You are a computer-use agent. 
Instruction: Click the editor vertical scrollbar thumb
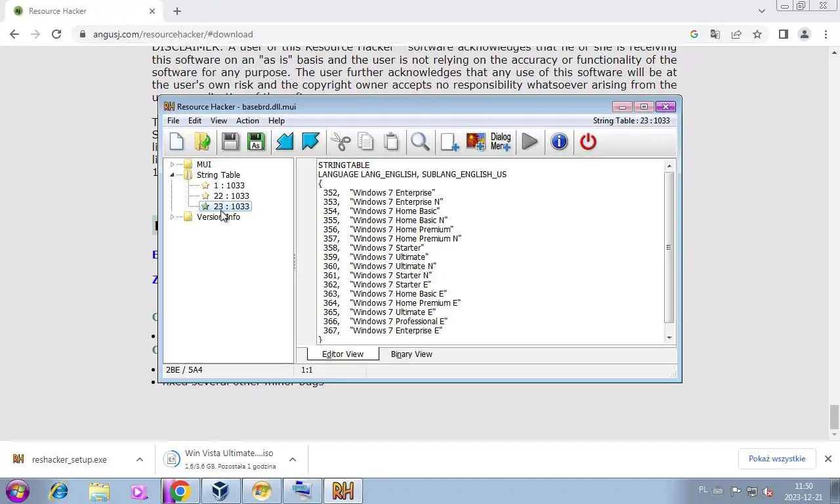pos(669,247)
